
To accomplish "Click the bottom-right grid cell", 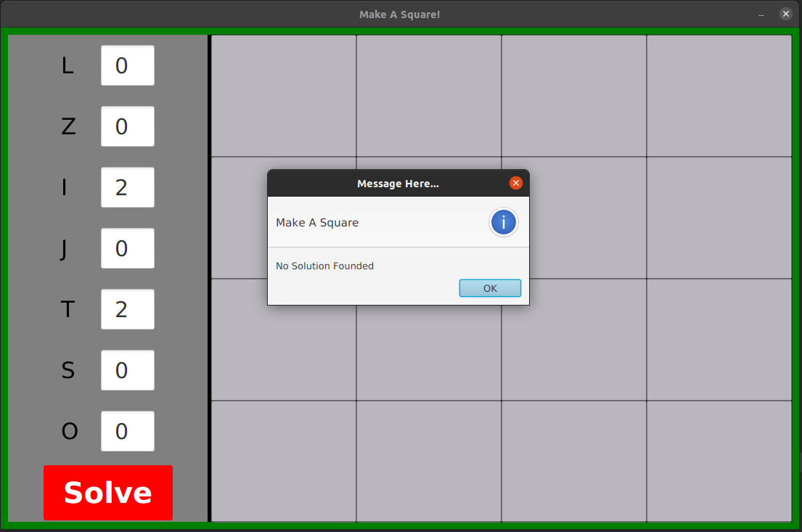I will (x=719, y=461).
